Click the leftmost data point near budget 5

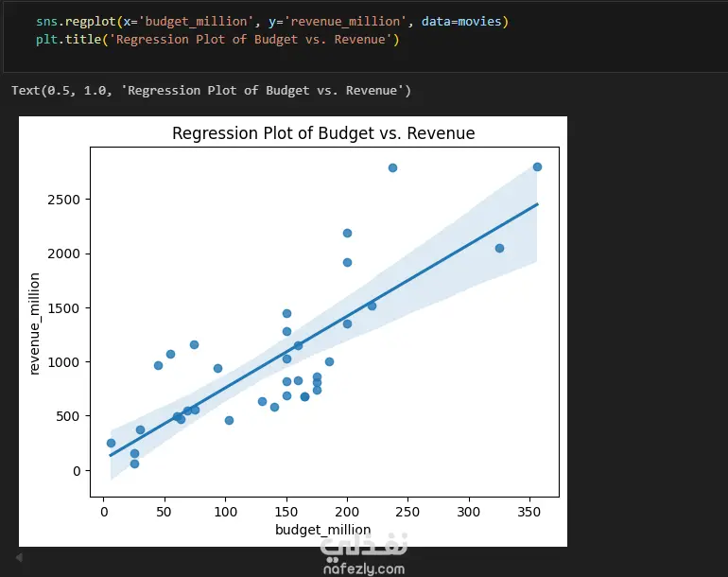click(111, 443)
